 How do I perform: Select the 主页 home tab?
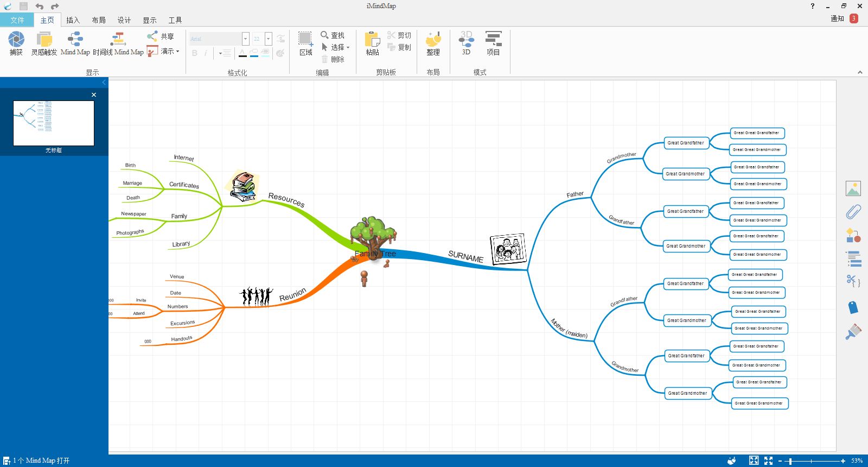click(47, 20)
